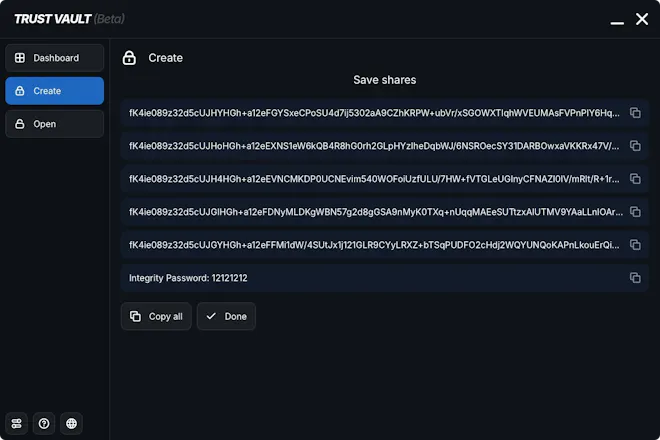Click the Integrity Password: 12121212 text
Image resolution: width=660 pixels, height=440 pixels.
pos(188,278)
